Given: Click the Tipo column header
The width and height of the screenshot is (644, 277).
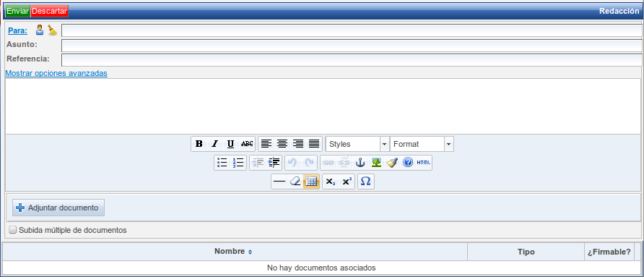Looking at the screenshot, I should (526, 252).
